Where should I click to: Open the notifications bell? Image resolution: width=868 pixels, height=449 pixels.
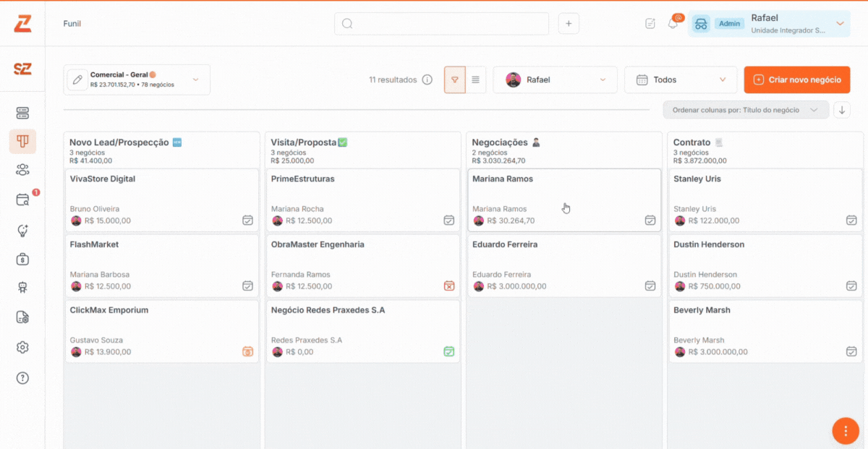coord(673,24)
